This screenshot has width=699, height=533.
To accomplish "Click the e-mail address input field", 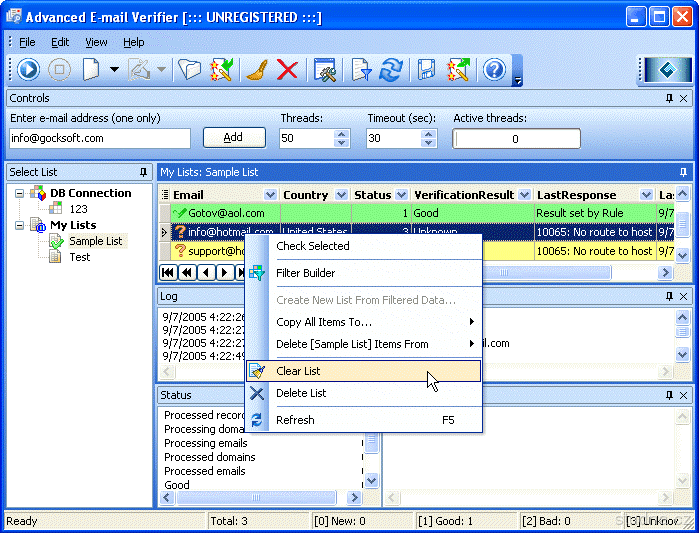I will [x=99, y=138].
